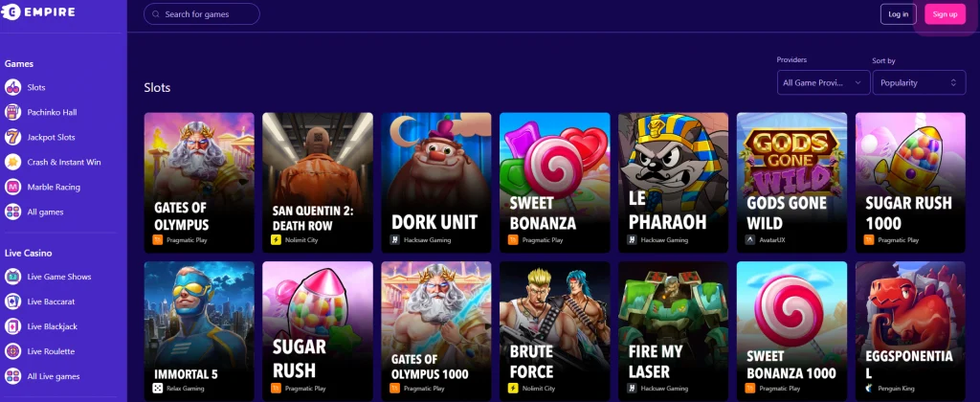The height and width of the screenshot is (402, 980).
Task: Select the Jackpot Slots seven icon
Action: (x=12, y=137)
